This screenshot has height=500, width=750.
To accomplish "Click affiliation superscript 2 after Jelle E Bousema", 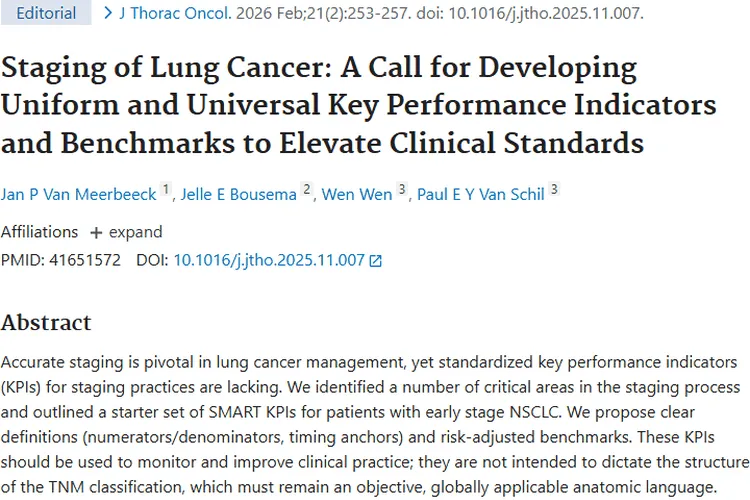I will 307,189.
